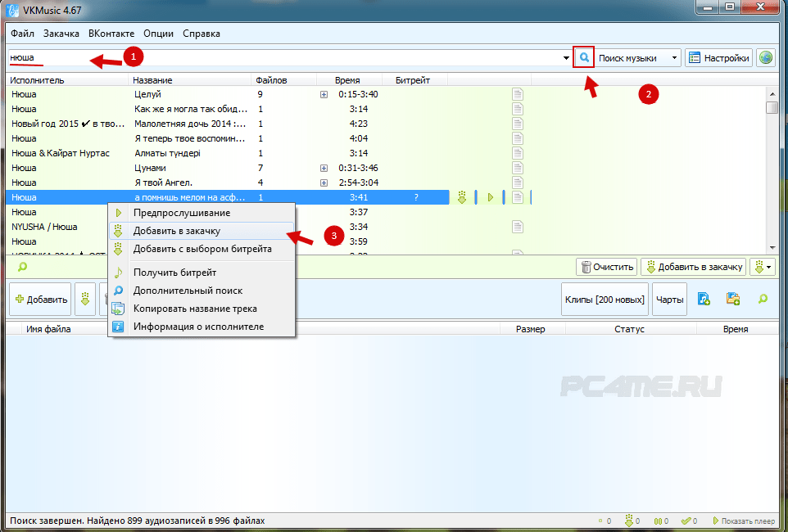Click the globe icon beside Настройки

(766, 58)
